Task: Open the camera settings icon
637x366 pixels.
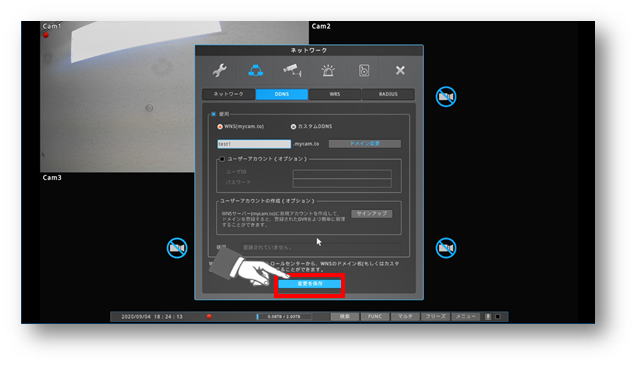Action: coord(292,71)
